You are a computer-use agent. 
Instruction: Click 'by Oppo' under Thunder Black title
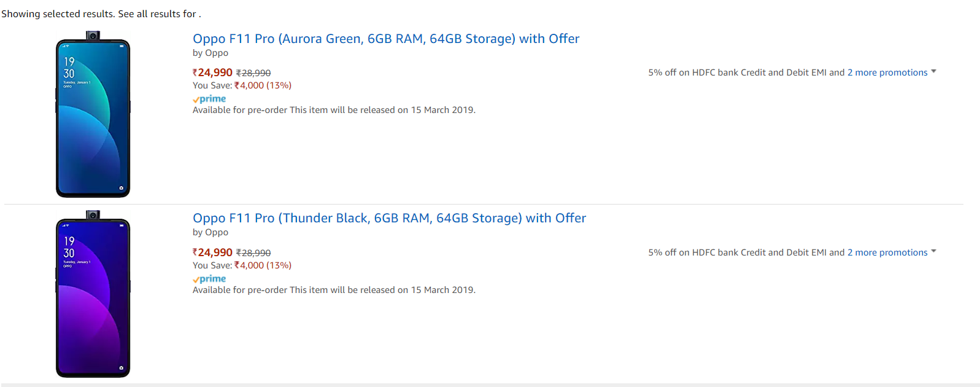(x=210, y=232)
